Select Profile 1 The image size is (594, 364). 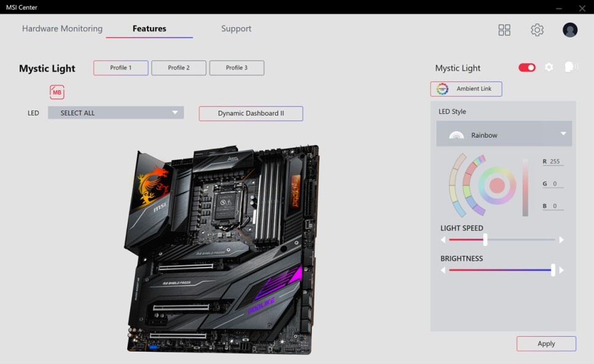click(121, 68)
